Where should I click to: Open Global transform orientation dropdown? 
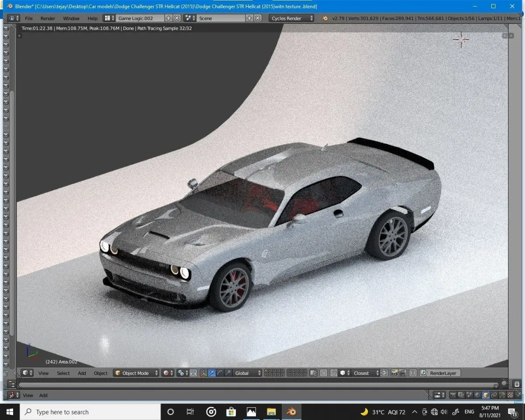247,373
